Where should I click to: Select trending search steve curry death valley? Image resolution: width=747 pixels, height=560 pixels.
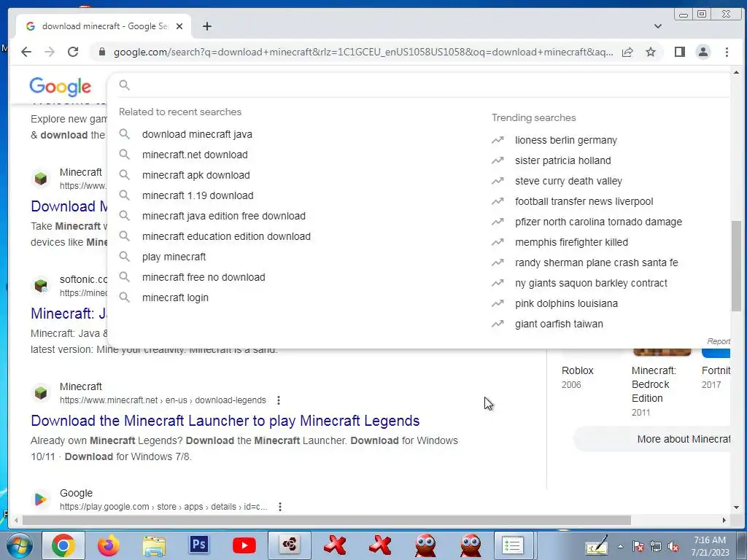pos(568,182)
